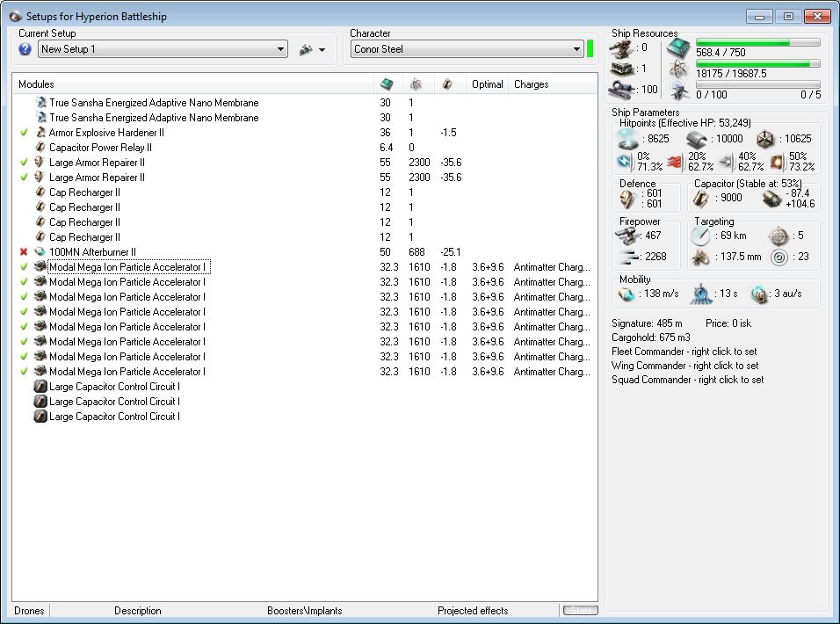Click the EM resistance icon

click(625, 161)
